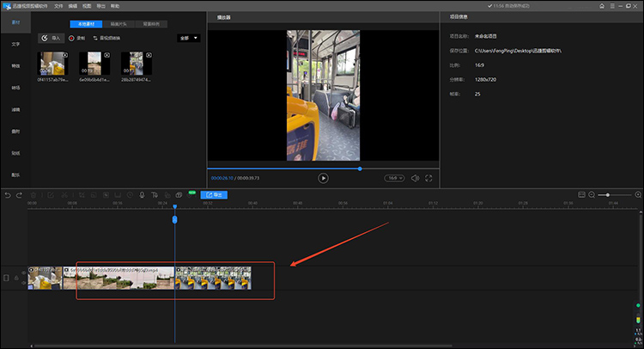Image resolution: width=644 pixels, height=349 pixels.
Task: Redo with the forward curved arrow
Action: pos(19,195)
